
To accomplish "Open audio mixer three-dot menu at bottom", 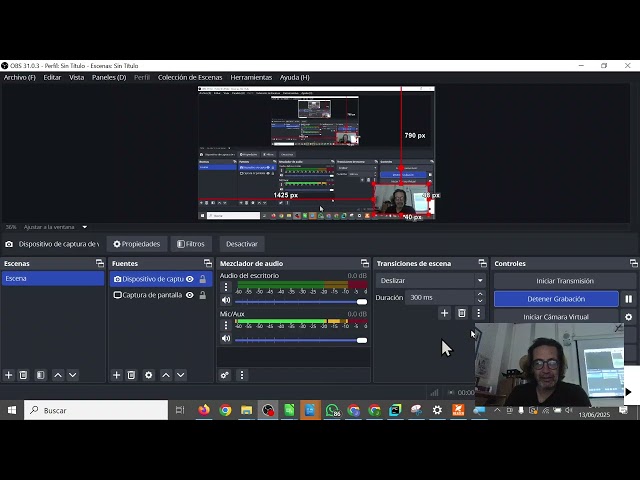I will 242,375.
